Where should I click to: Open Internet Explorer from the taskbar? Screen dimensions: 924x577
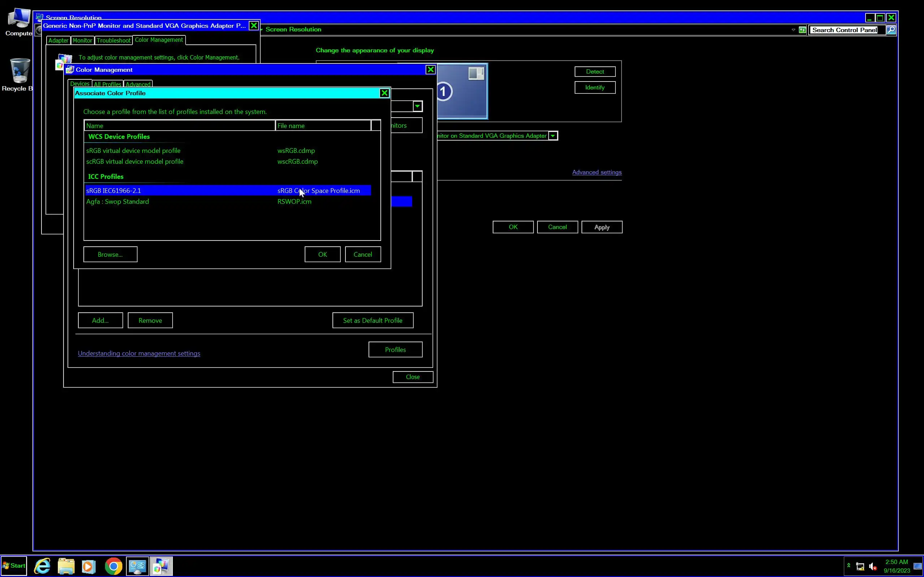pyautogui.click(x=42, y=565)
